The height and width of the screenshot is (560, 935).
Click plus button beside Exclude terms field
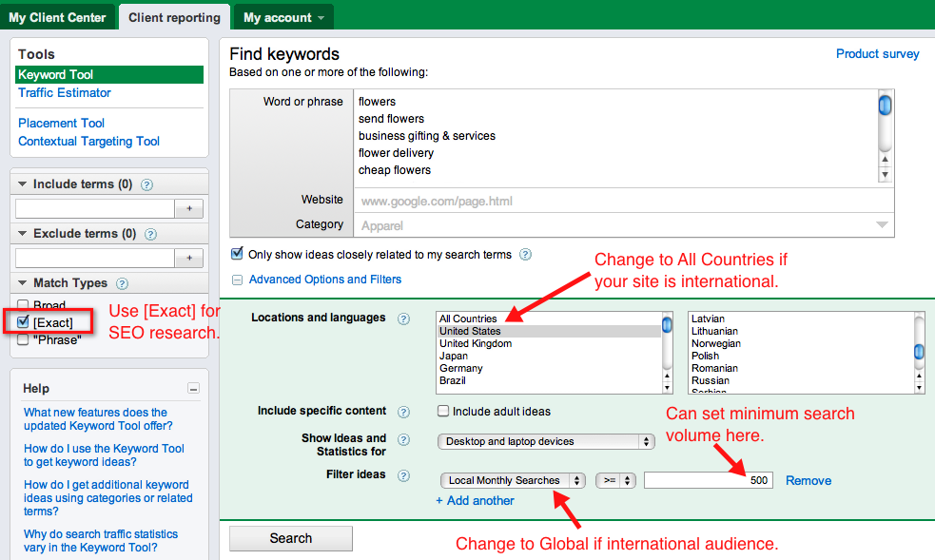[x=189, y=258]
